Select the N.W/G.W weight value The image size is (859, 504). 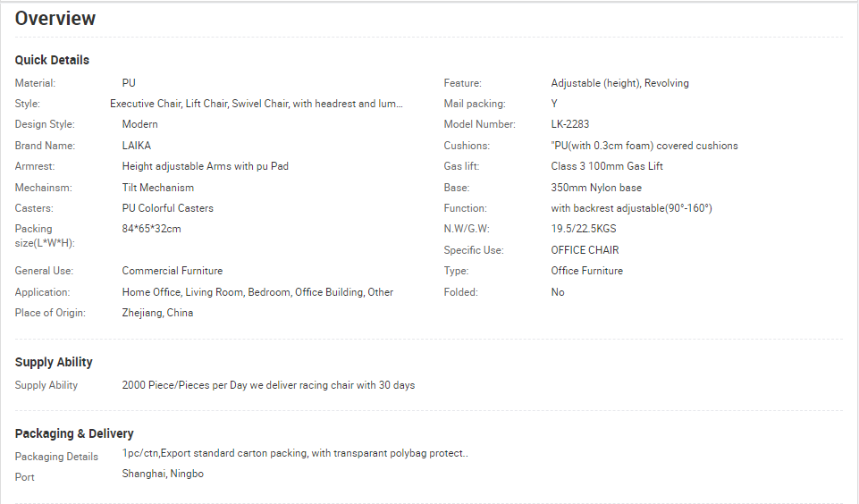(x=584, y=229)
